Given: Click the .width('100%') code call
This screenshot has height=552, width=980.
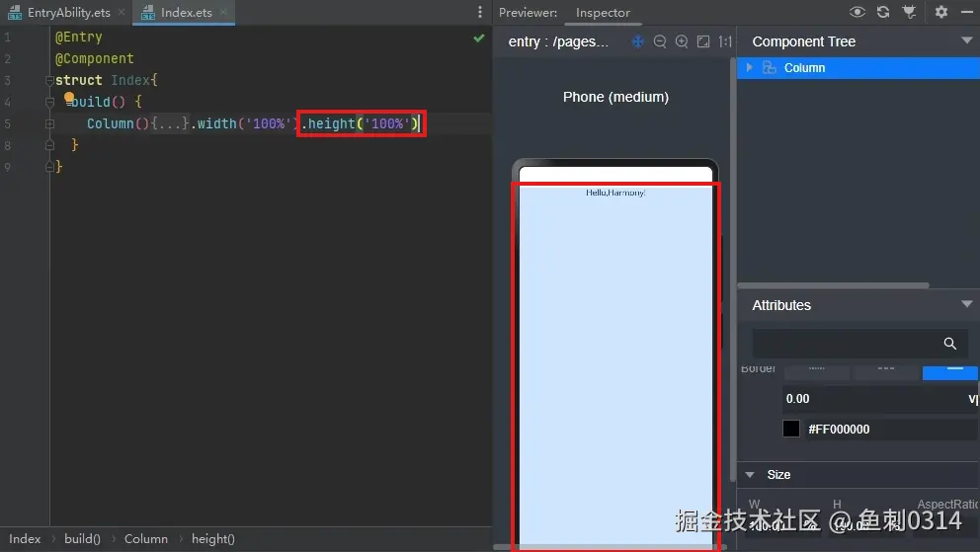Looking at the screenshot, I should tap(244, 123).
